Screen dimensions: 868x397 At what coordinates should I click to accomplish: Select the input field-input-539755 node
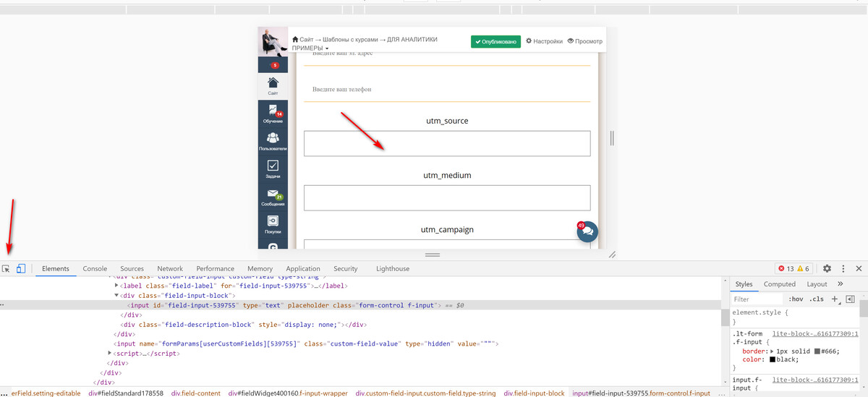pos(283,305)
